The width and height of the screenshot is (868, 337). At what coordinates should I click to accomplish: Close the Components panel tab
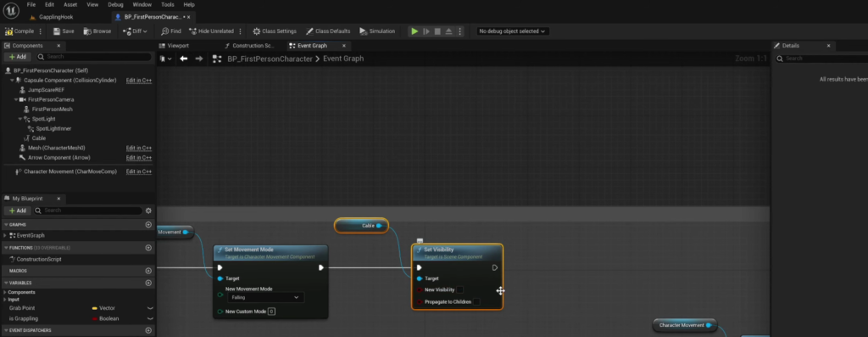[58, 46]
